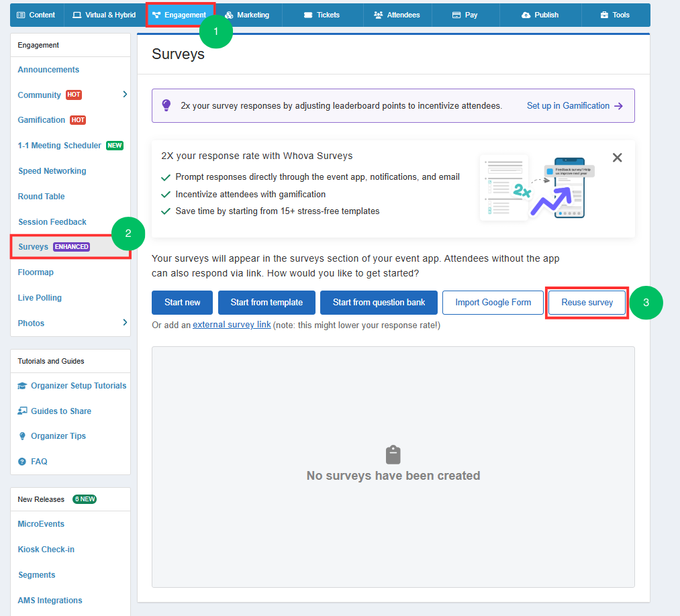Image resolution: width=680 pixels, height=616 pixels.
Task: Open Gamification in the sidebar
Action: point(41,120)
